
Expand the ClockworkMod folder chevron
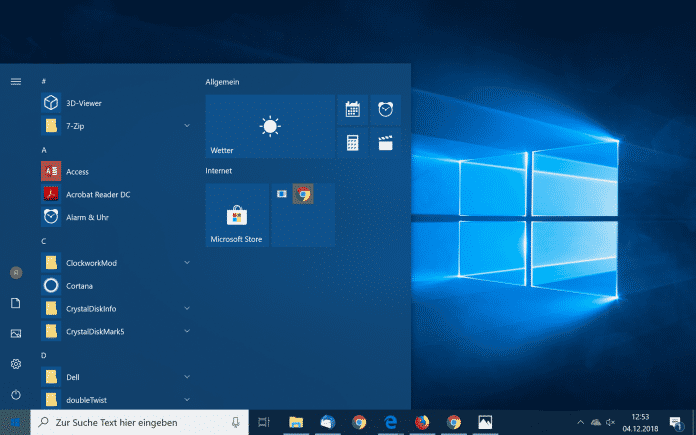click(187, 262)
